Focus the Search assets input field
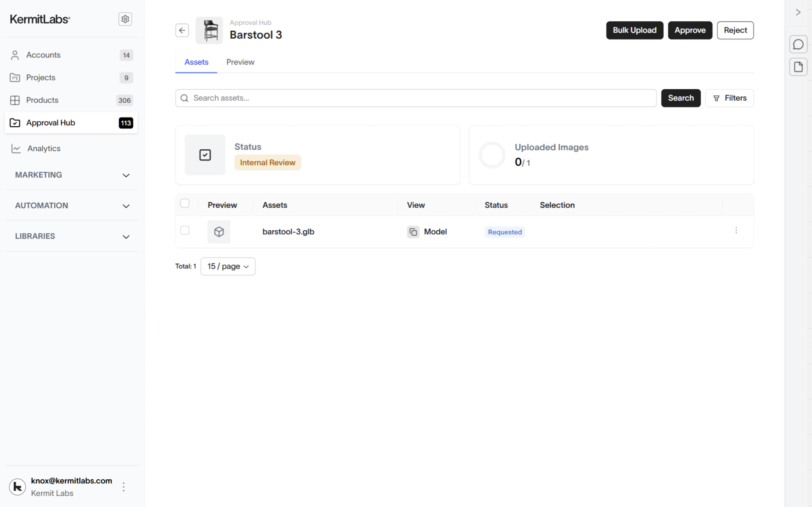The height and width of the screenshot is (507, 812). pos(416,98)
